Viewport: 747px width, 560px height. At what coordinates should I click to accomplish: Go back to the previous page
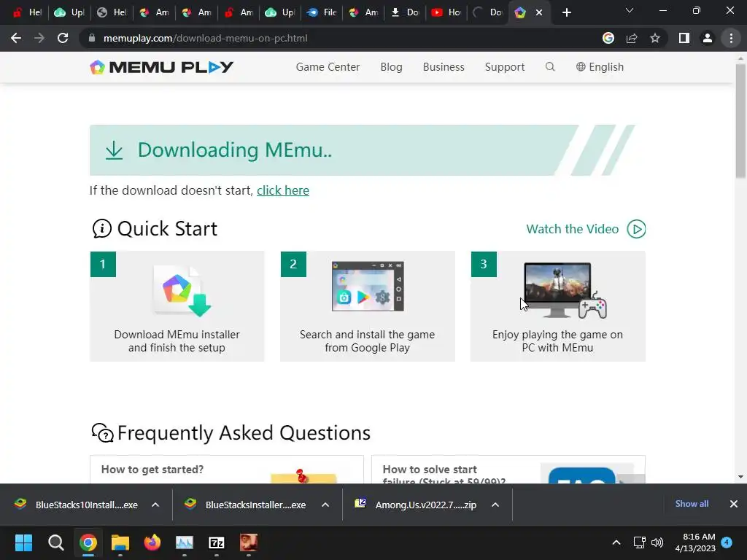coord(16,38)
